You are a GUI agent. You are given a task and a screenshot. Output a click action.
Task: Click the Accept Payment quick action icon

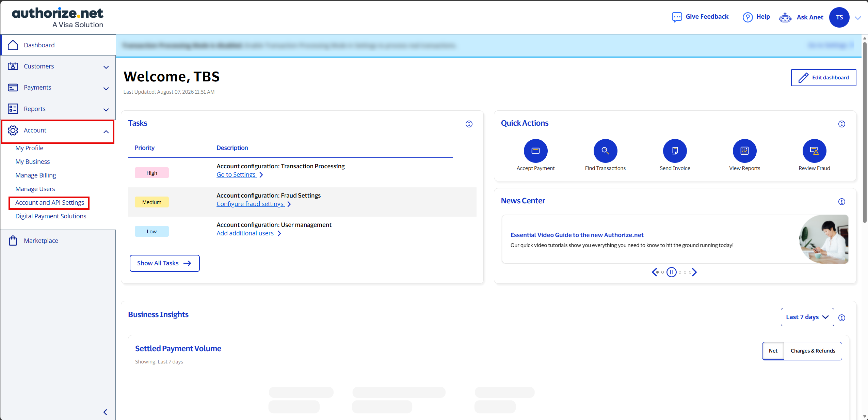(x=535, y=151)
